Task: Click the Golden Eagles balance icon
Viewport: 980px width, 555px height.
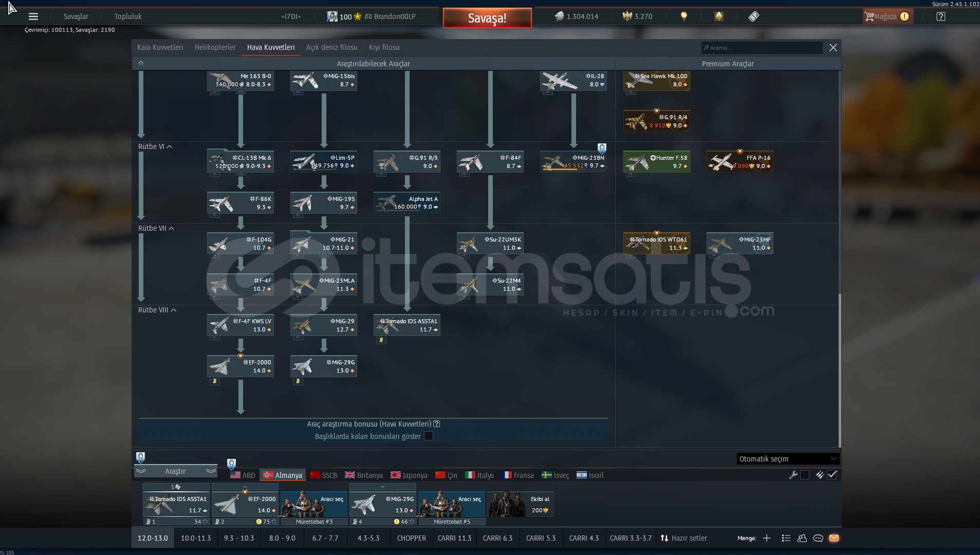Action: click(x=627, y=16)
